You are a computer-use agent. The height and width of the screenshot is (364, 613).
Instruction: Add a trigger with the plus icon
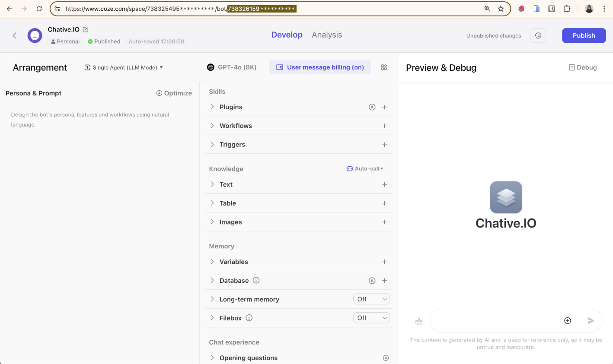click(x=384, y=145)
